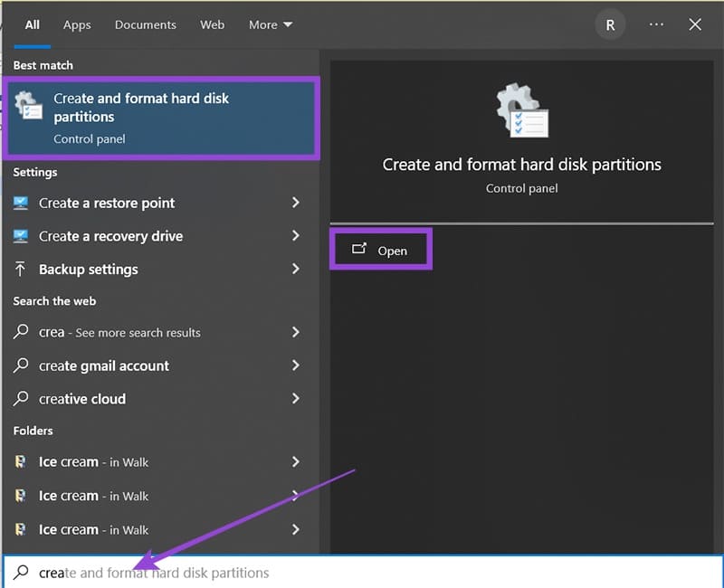Close the search panel

pyautogui.click(x=695, y=24)
